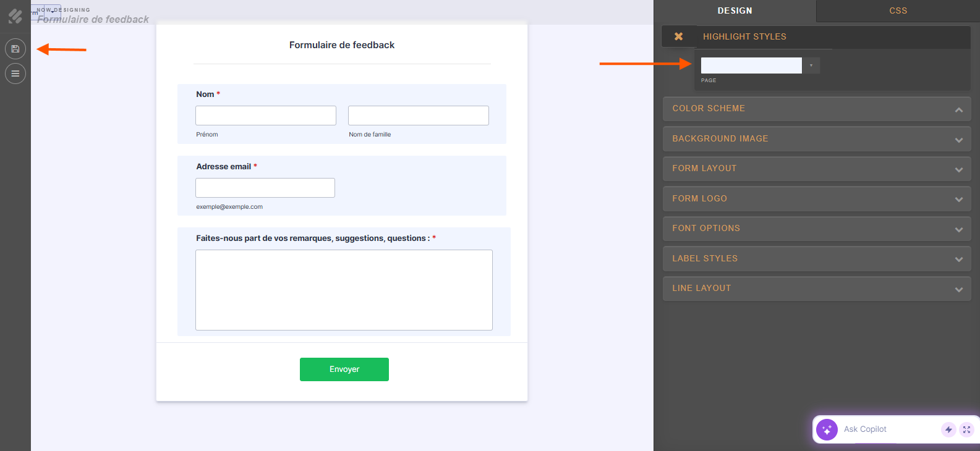Click the "HIGHLIGHT STYLES" panel title
This screenshot has width=980, height=451.
coord(744,36)
